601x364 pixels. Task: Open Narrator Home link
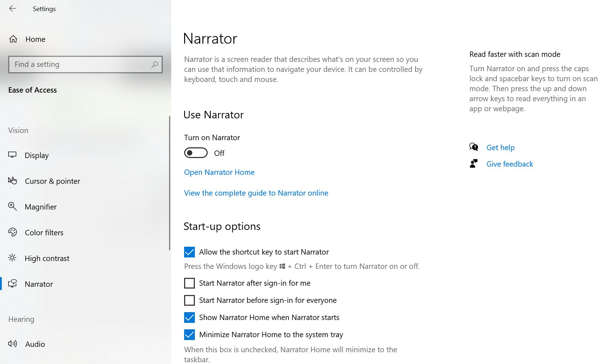click(219, 172)
